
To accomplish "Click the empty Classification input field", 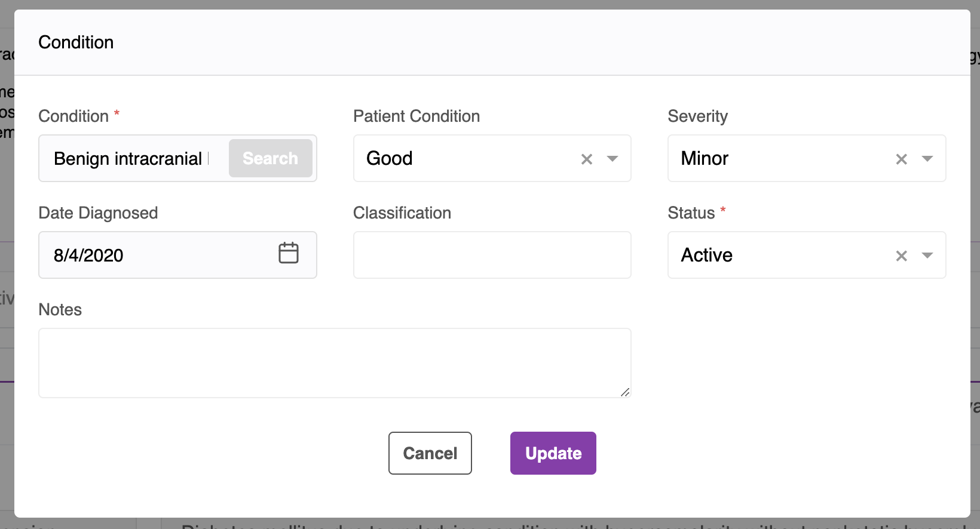I will click(x=492, y=255).
